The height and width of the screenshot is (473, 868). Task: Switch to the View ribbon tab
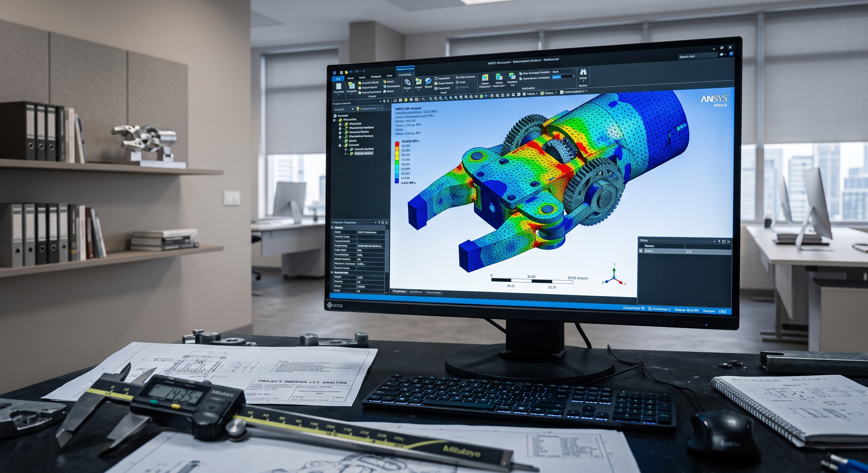click(390, 76)
